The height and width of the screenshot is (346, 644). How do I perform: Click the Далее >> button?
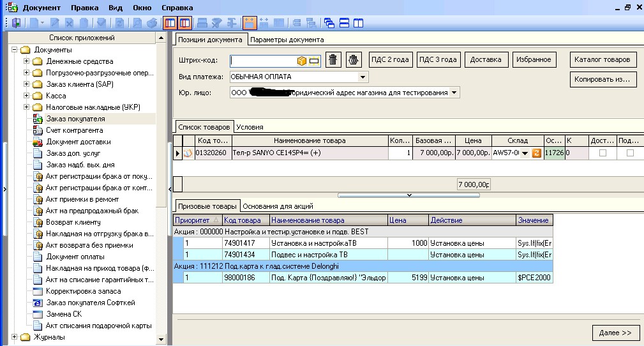point(615,333)
